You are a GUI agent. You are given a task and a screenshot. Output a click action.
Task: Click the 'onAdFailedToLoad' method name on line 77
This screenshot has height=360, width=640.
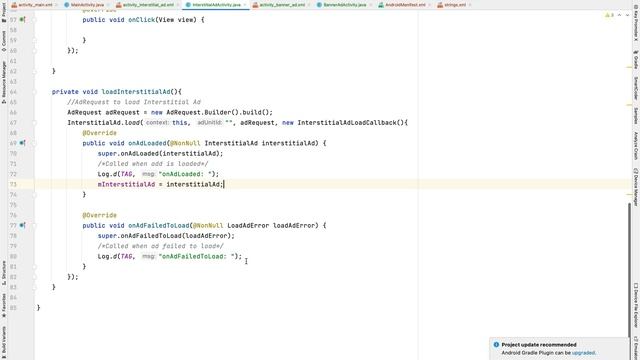[x=159, y=225]
